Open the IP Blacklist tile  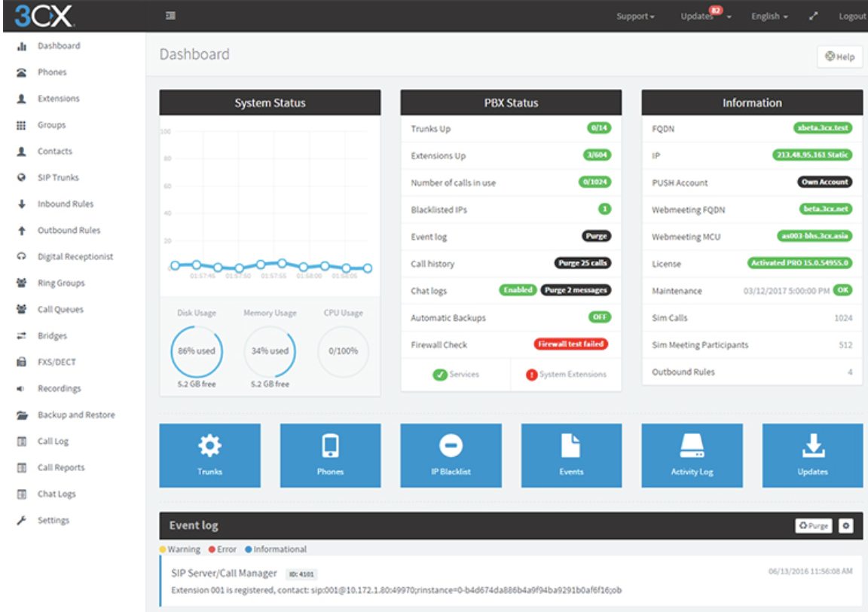451,455
